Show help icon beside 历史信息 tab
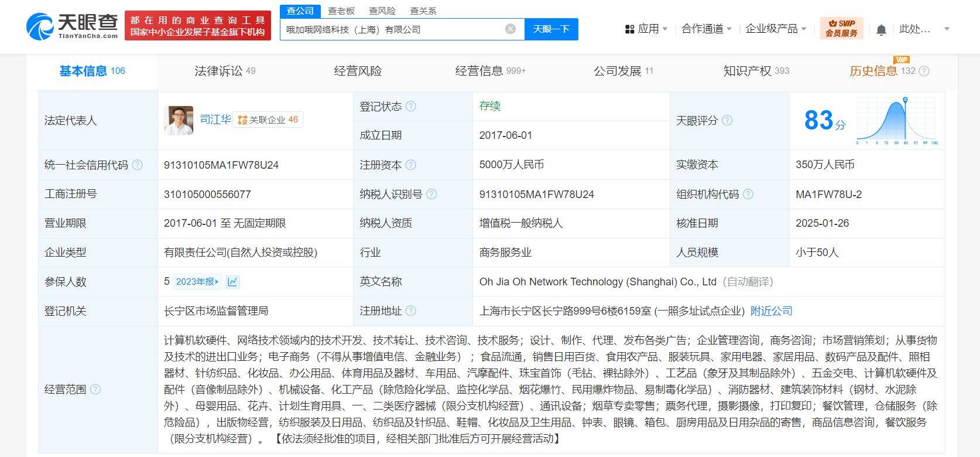 click(x=924, y=71)
